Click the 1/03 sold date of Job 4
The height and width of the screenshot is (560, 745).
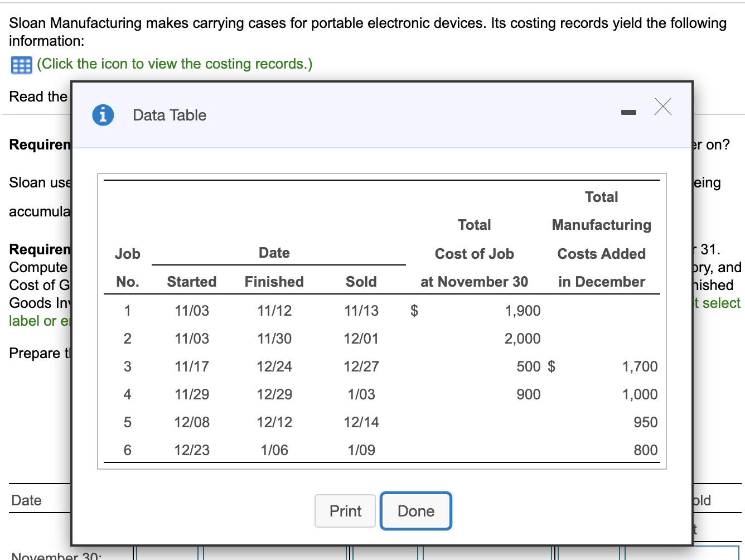[x=361, y=394]
